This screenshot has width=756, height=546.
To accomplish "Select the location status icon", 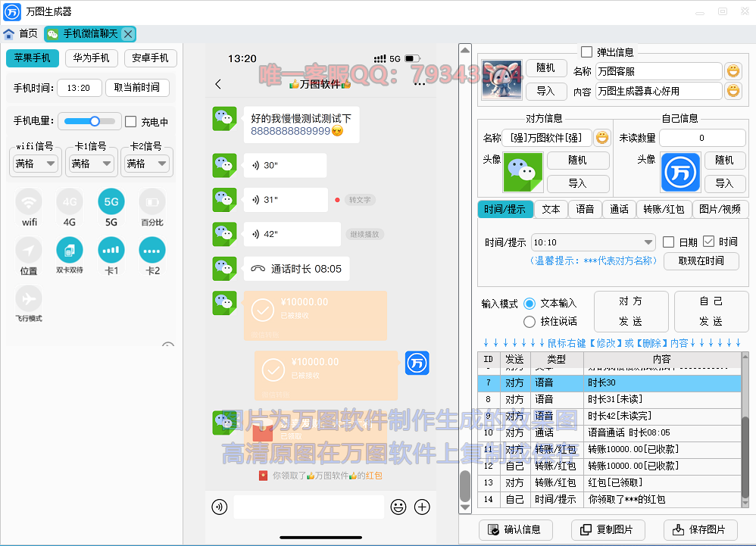I will point(29,250).
